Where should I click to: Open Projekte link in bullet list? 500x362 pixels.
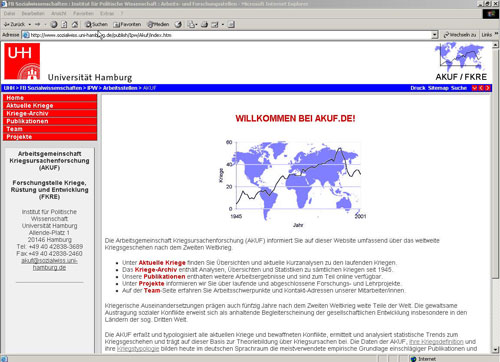pyautogui.click(x=152, y=284)
